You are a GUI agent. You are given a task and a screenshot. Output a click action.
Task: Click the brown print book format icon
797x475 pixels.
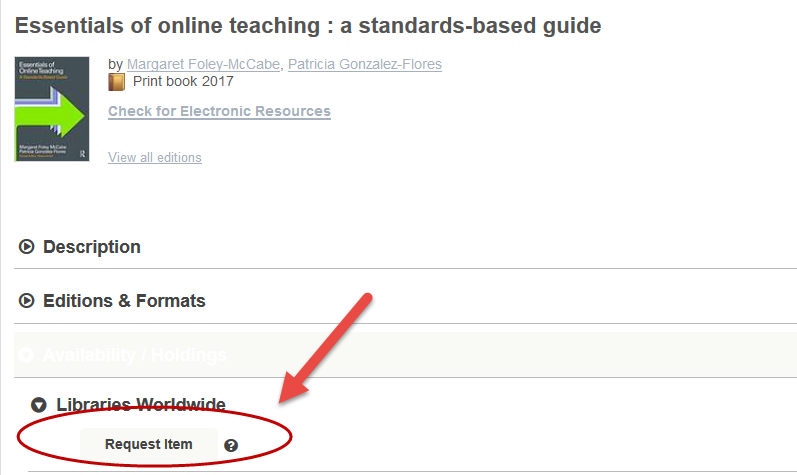tap(116, 82)
